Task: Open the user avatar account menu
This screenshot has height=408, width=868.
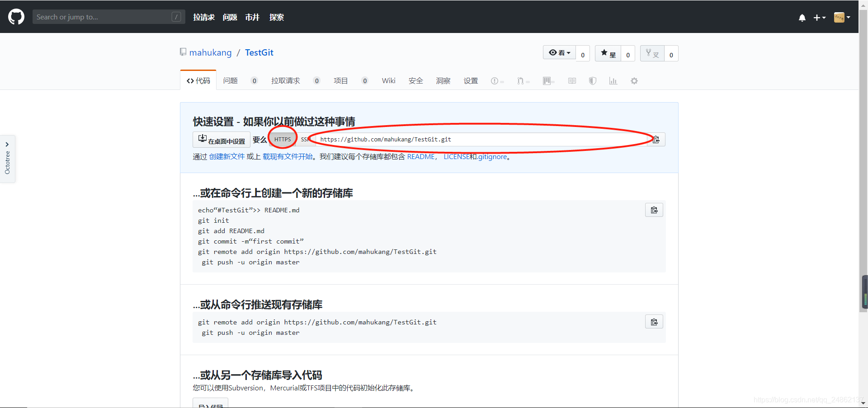Action: (842, 17)
